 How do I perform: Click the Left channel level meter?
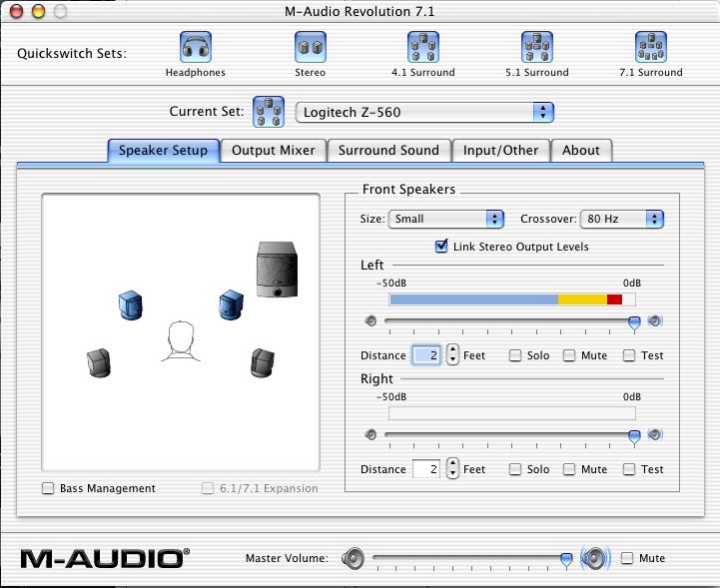point(512,299)
